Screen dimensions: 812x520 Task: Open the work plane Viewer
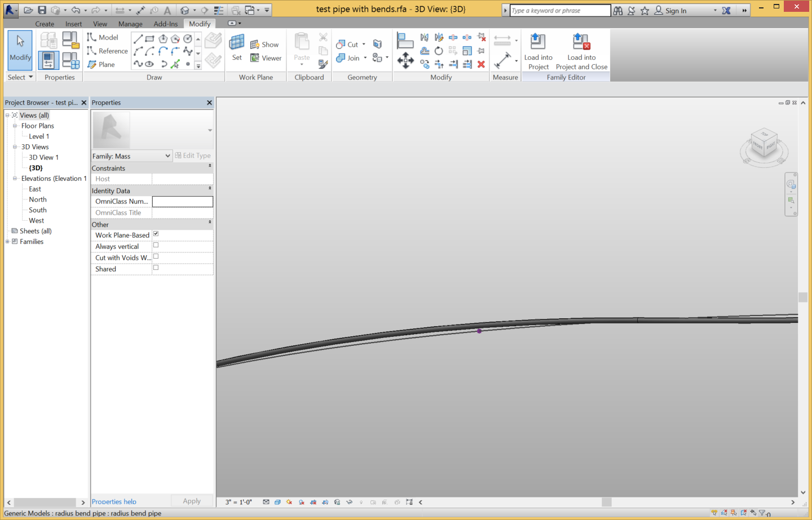click(x=266, y=57)
